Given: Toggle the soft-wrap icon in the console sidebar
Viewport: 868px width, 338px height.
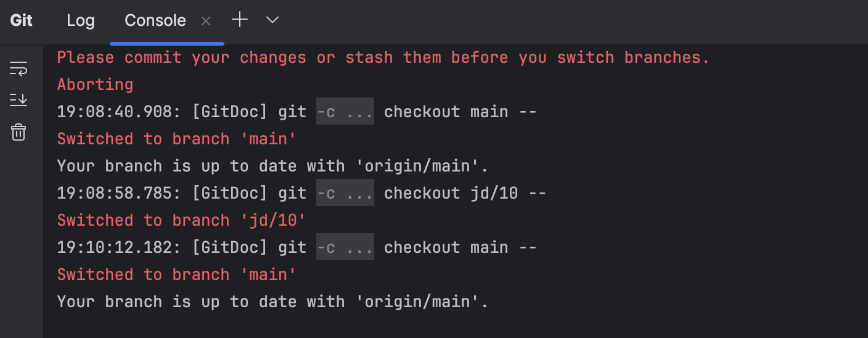Looking at the screenshot, I should (x=18, y=68).
